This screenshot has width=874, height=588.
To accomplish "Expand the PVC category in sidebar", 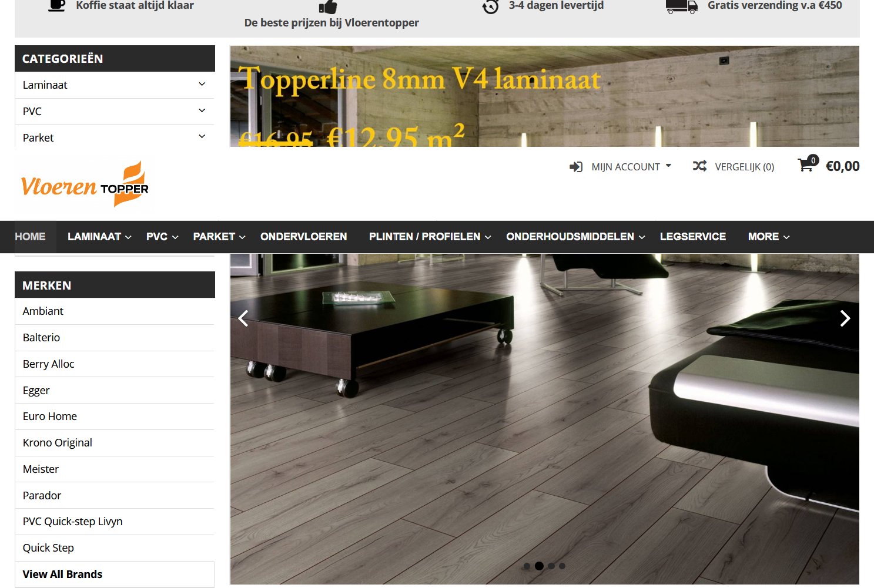I will click(x=202, y=111).
